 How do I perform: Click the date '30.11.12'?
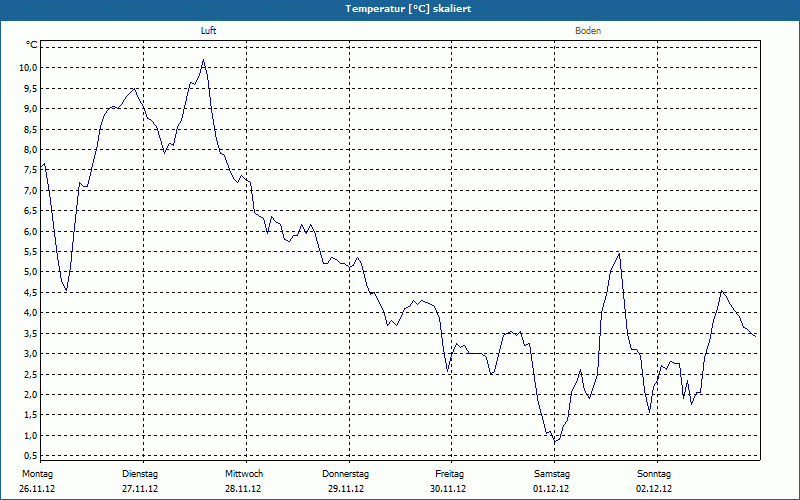[x=447, y=489]
